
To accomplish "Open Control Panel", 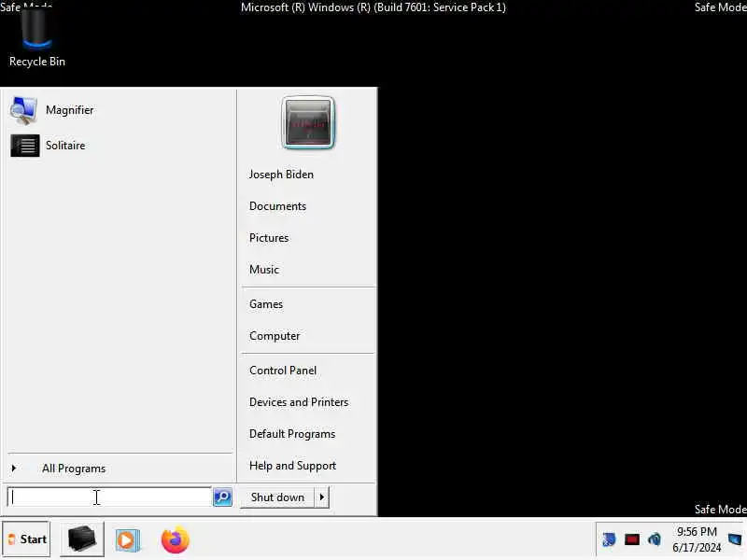I will click(283, 371).
